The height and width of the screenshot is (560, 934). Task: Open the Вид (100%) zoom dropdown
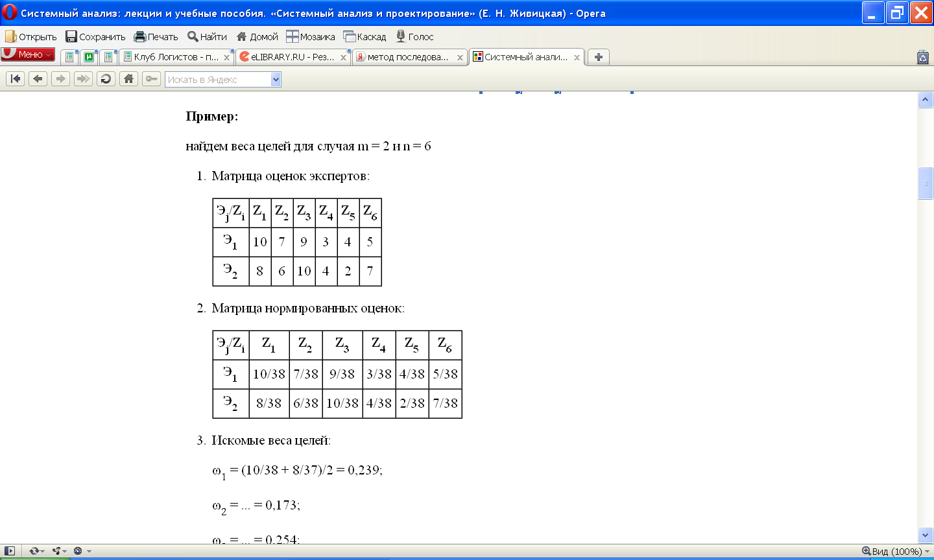[896, 552]
